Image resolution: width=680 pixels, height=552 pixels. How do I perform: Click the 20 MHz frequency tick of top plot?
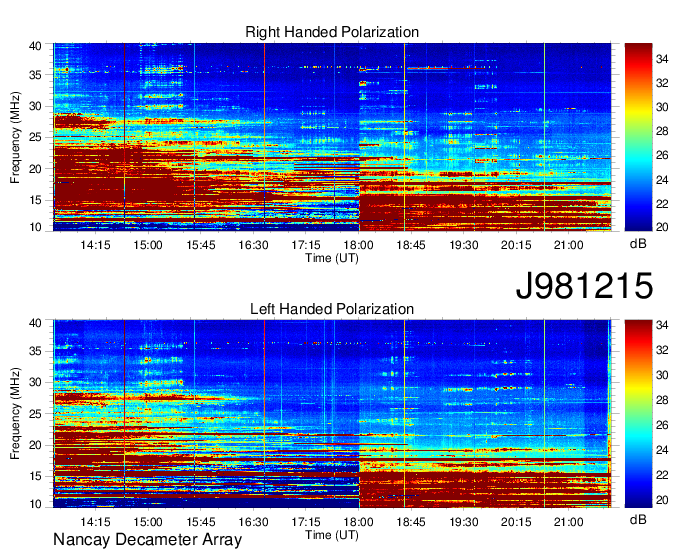pyautogui.click(x=35, y=169)
